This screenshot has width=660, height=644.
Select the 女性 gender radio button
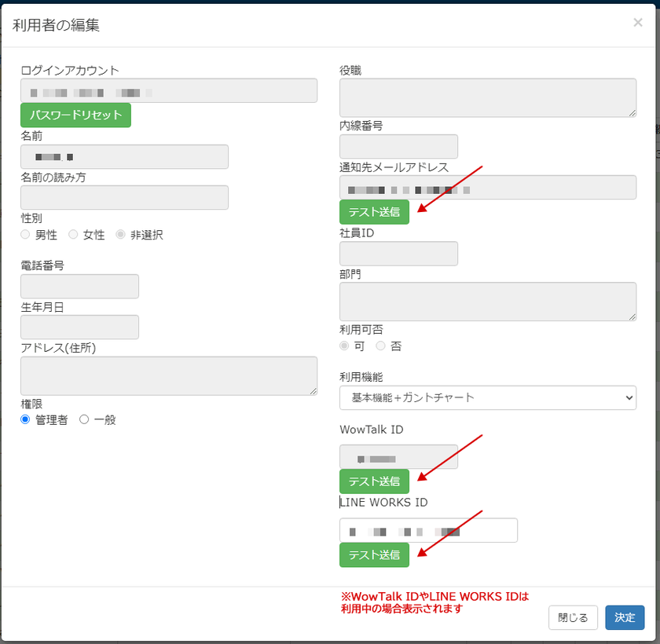(x=73, y=235)
